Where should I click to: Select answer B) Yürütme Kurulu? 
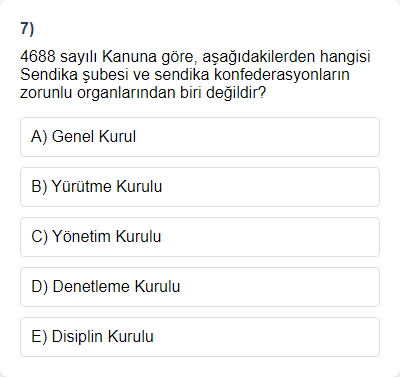point(200,187)
